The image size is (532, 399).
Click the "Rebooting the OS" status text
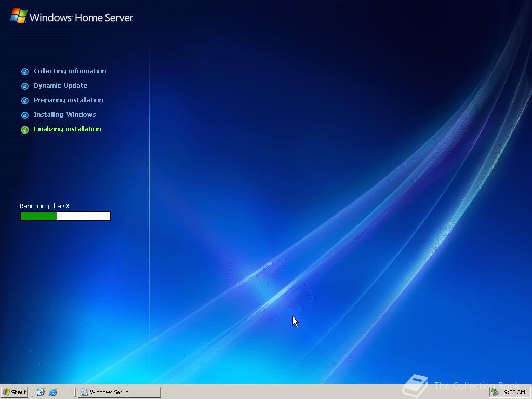click(x=46, y=206)
